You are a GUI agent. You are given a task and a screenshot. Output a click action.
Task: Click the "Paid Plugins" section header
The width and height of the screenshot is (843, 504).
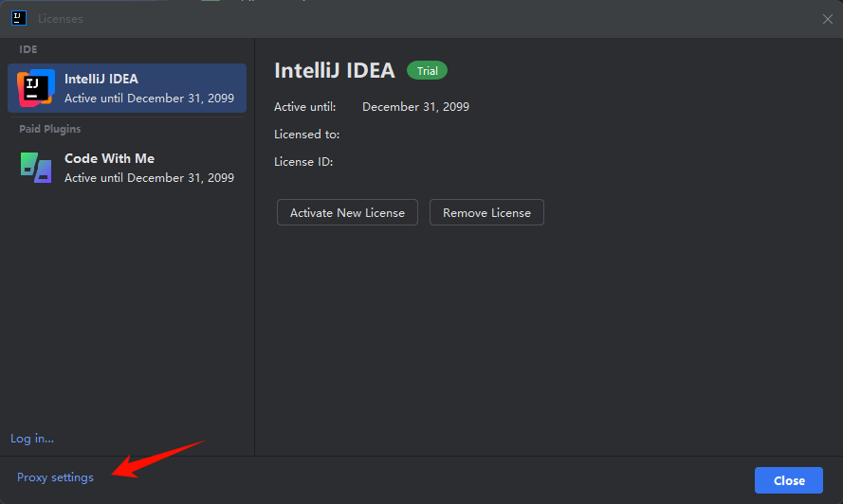[x=50, y=129]
